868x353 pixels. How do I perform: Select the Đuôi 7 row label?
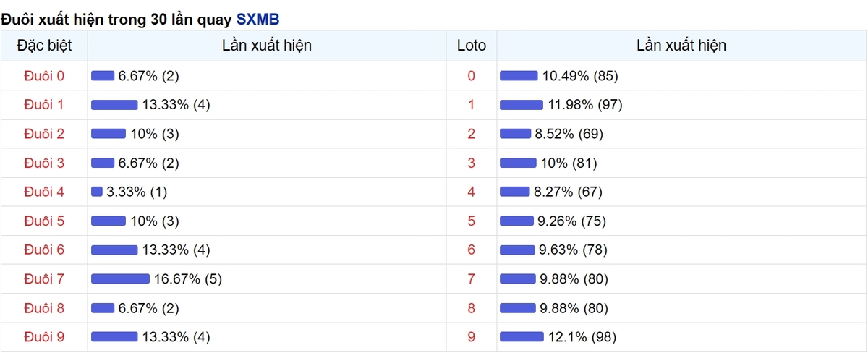pyautogui.click(x=44, y=278)
